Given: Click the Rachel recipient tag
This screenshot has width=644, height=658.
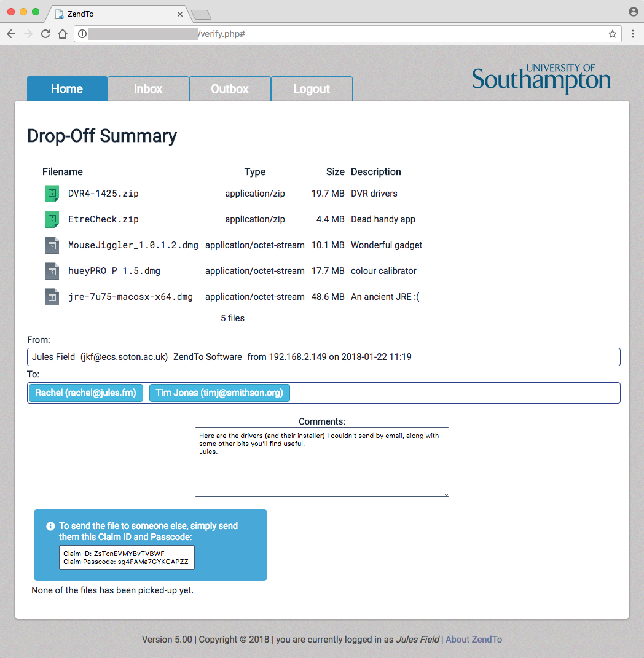Looking at the screenshot, I should (x=86, y=393).
